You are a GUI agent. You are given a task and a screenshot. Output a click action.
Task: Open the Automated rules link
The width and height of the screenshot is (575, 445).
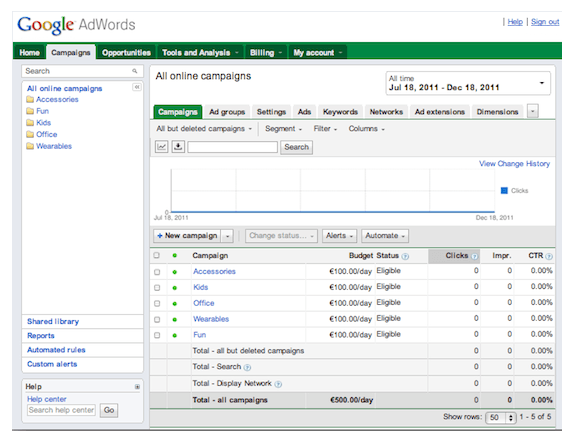56,350
